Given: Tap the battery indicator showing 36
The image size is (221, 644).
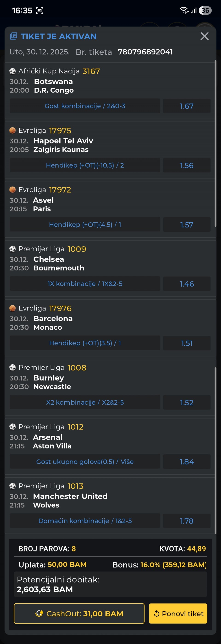Looking at the screenshot, I should pos(205,11).
